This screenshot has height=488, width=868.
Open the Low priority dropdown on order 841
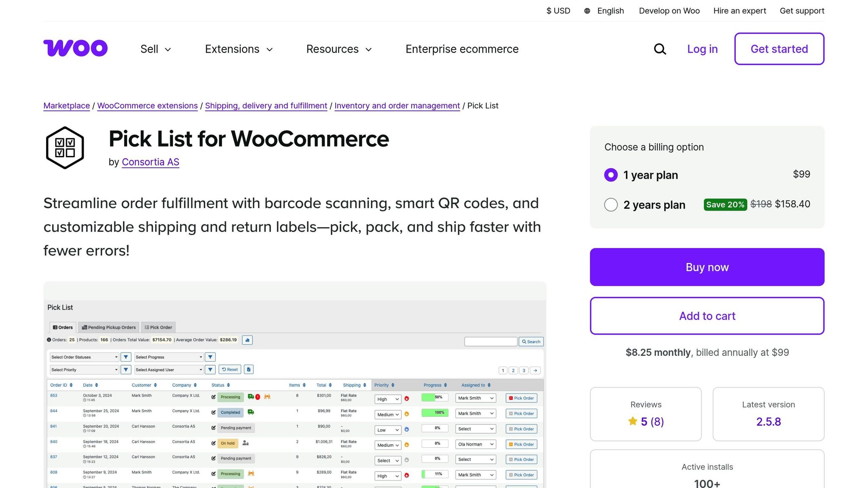pos(388,430)
